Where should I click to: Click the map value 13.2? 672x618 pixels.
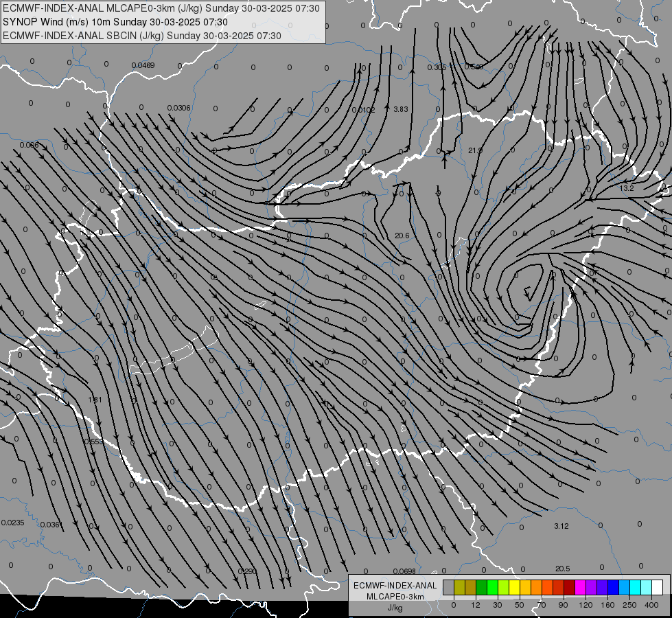[627, 188]
